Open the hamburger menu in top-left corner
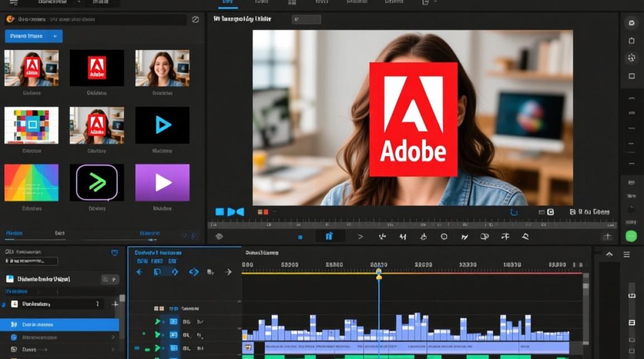 [x=13, y=3]
